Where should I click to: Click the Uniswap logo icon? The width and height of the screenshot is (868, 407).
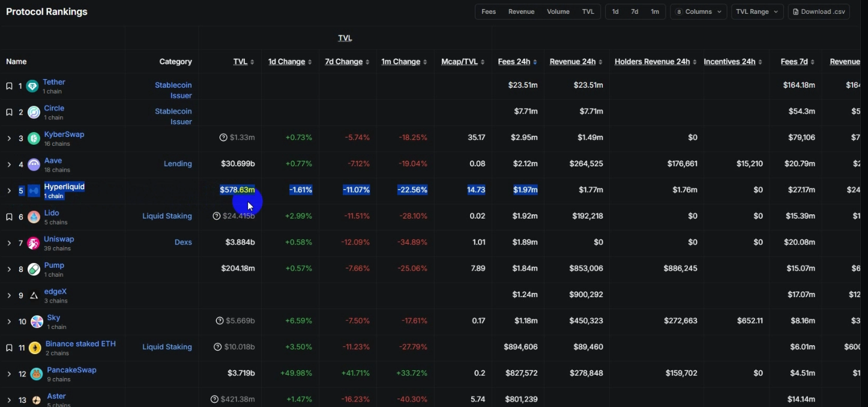pos(34,243)
